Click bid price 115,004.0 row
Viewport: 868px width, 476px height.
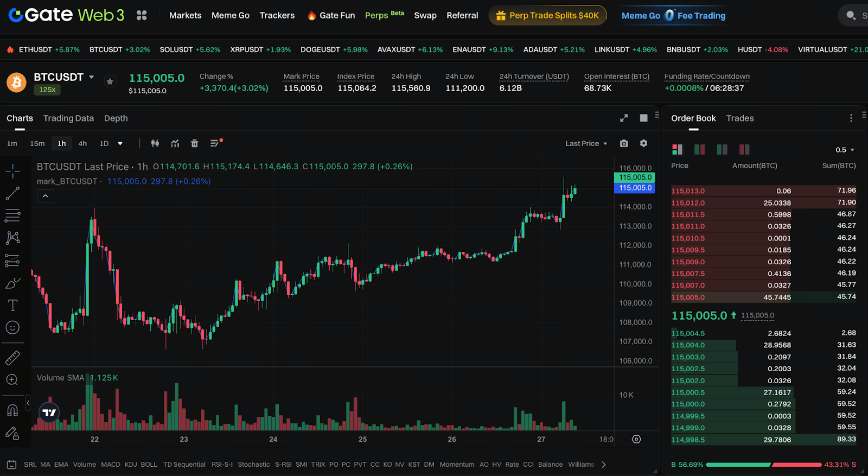[x=763, y=345]
